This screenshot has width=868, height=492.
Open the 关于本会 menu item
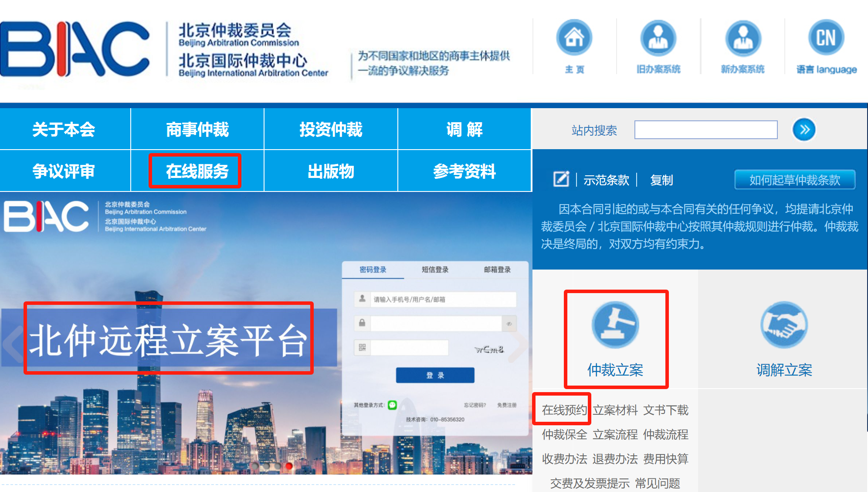pos(64,130)
